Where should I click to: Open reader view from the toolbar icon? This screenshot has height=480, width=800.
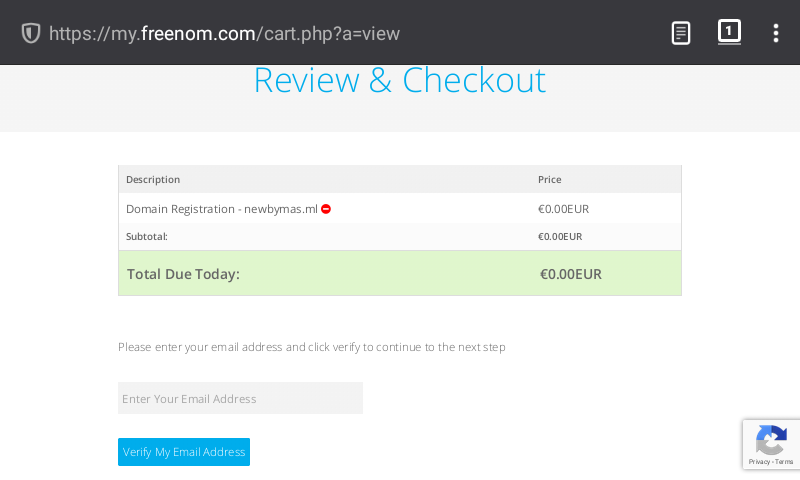[681, 33]
